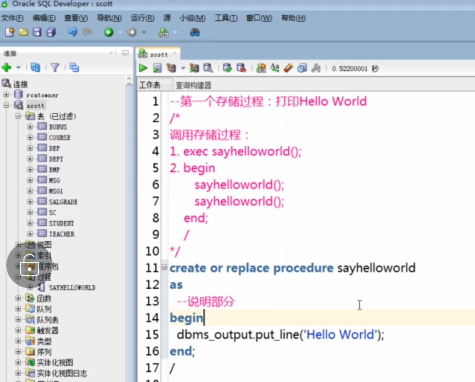Viewport: 475px width, 382px height.
Task: Expand the 触发器 folder
Action: tap(18, 330)
